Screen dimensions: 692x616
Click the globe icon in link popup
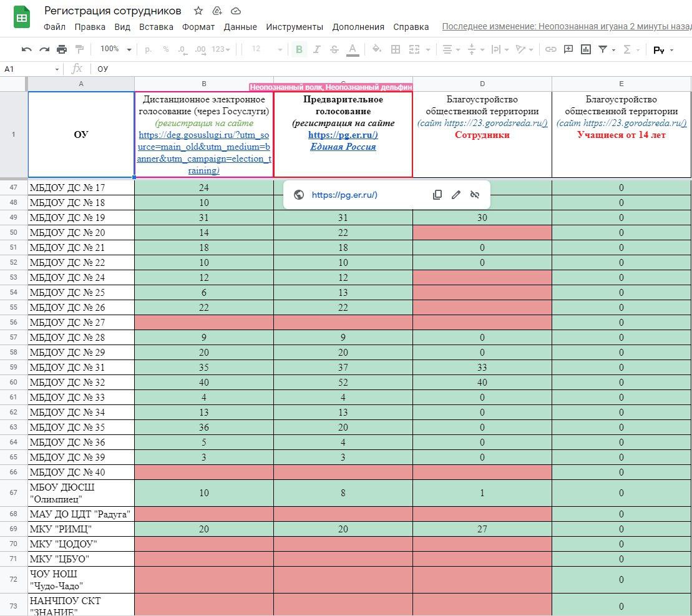tap(299, 195)
